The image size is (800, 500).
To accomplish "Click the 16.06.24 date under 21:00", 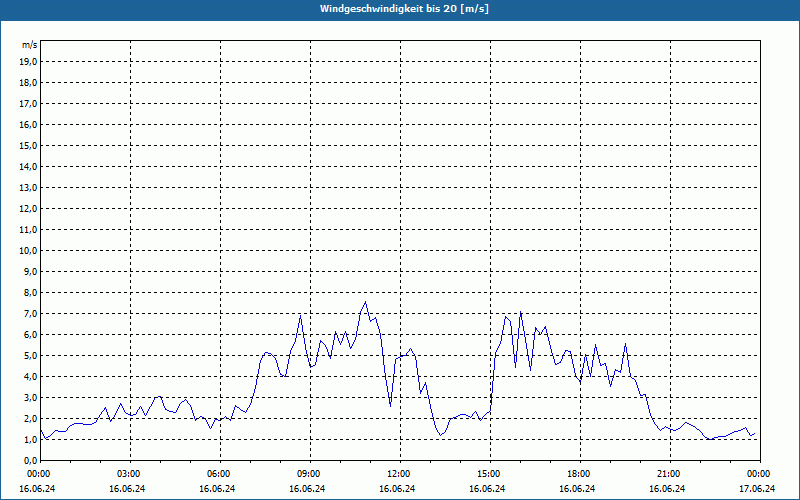I will pos(667,488).
